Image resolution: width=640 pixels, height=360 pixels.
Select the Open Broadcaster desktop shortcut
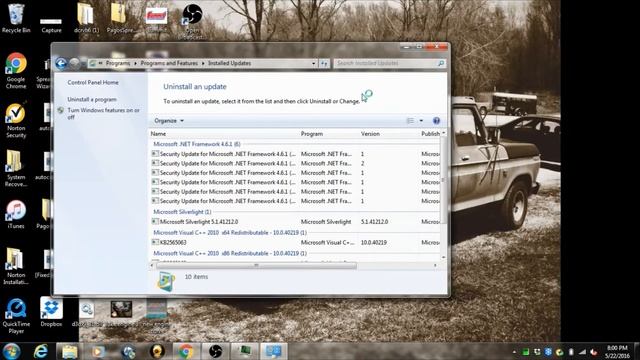(192, 21)
